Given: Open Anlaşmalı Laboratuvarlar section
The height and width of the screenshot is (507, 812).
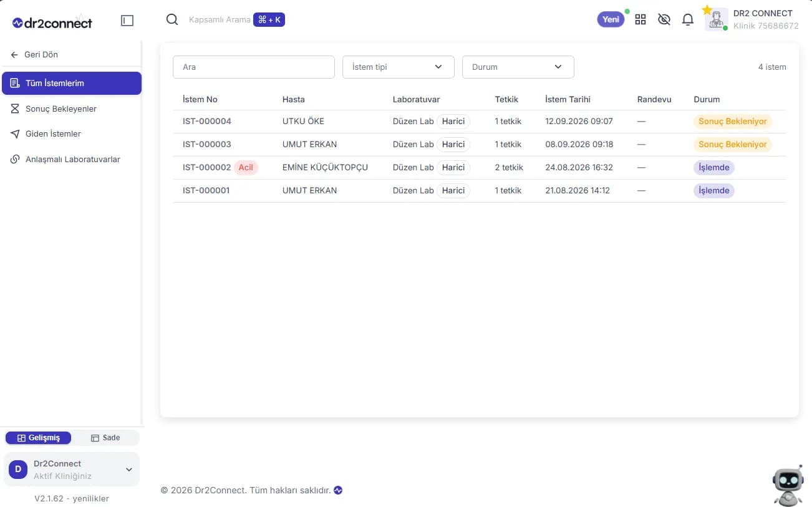Looking at the screenshot, I should [x=72, y=159].
